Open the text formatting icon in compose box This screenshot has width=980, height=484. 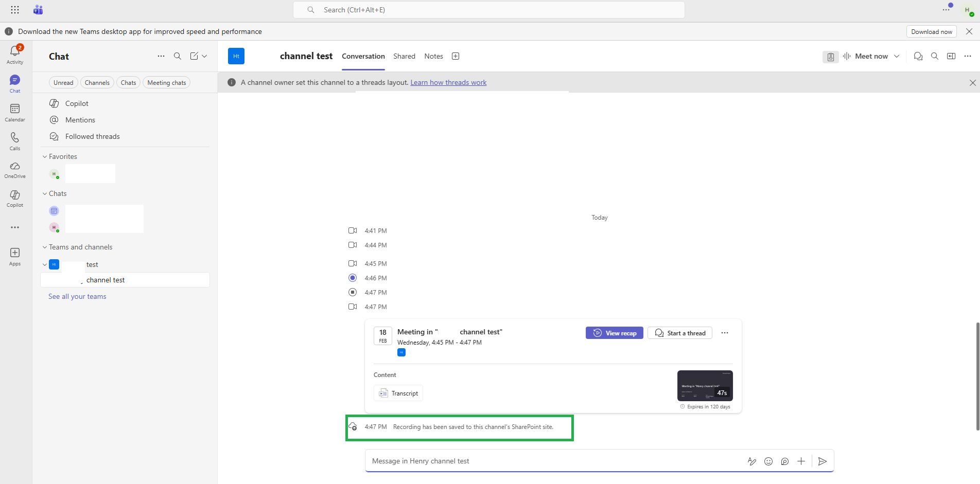pos(752,461)
